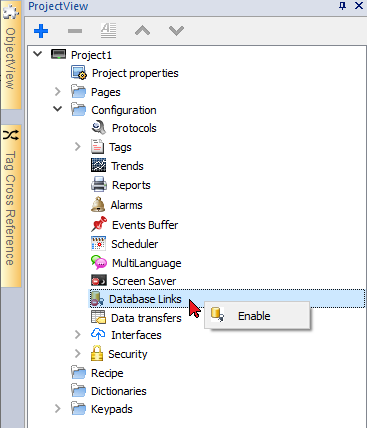367x428 pixels.
Task: Move item down with the down arrow
Action: click(176, 31)
